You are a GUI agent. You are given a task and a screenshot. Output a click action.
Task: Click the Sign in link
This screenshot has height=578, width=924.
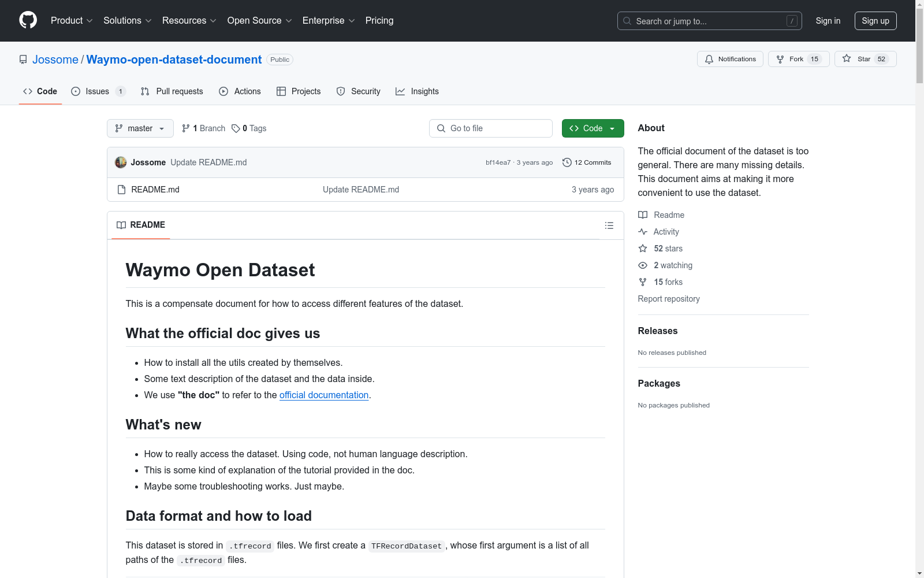828,21
